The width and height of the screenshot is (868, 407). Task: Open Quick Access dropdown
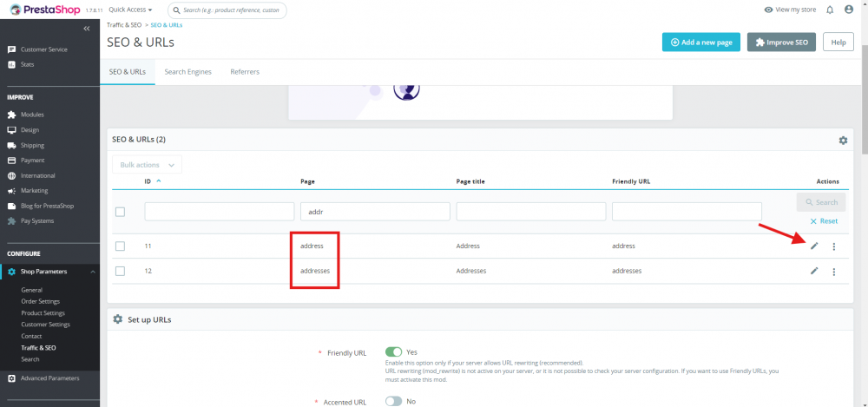point(131,10)
